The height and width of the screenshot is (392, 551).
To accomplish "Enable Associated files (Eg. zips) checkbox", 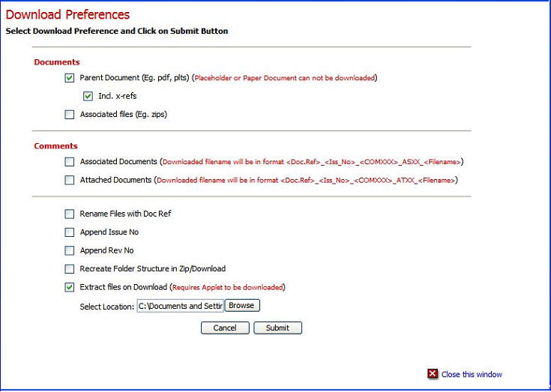I will pos(70,115).
